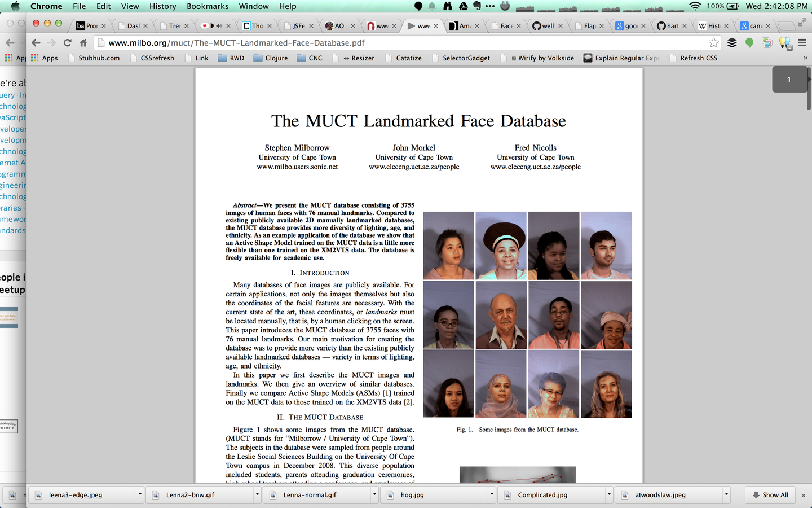The image size is (812, 508).
Task: Check the battery status indicator
Action: 723,6
